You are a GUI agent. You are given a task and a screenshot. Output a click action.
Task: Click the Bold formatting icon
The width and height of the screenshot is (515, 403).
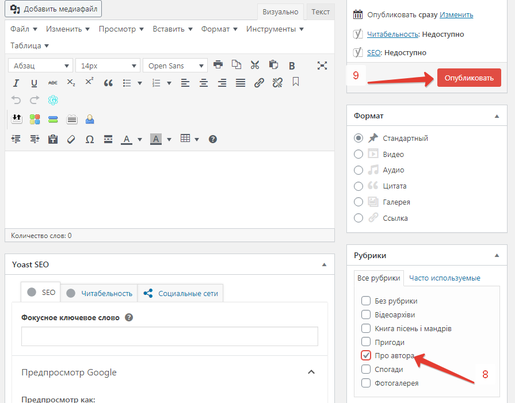pos(292,66)
